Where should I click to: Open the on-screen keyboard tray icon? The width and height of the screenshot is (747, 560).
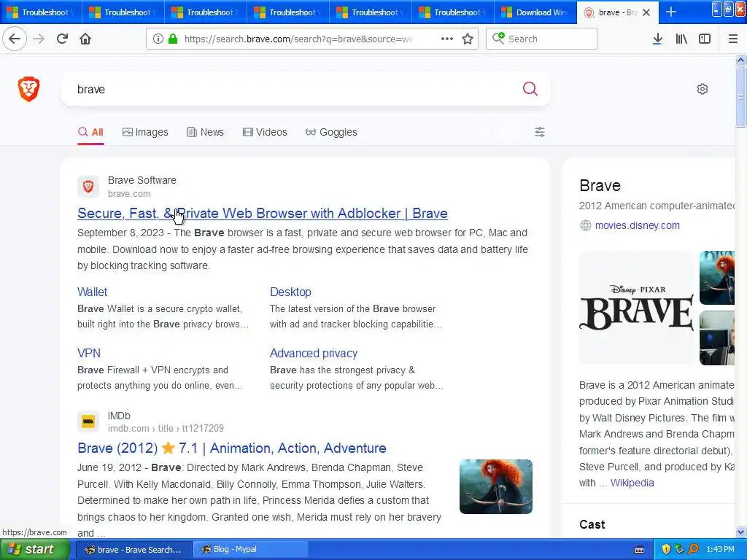coord(639,550)
